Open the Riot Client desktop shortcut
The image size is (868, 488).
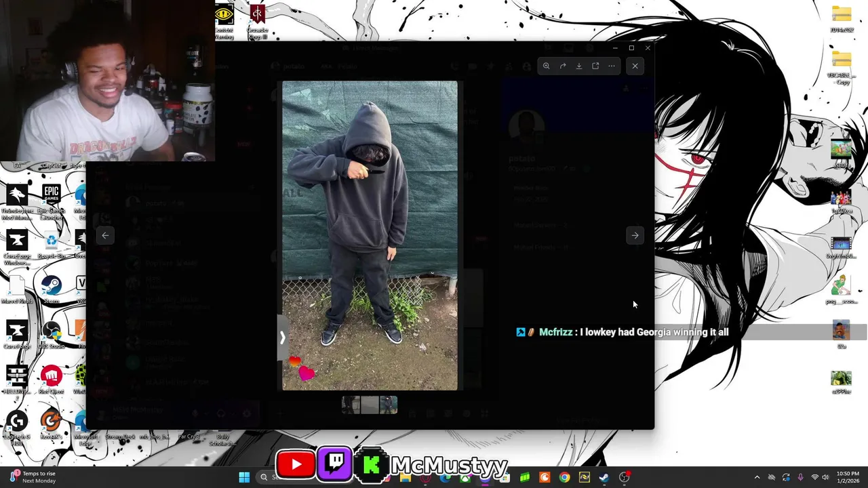(52, 380)
